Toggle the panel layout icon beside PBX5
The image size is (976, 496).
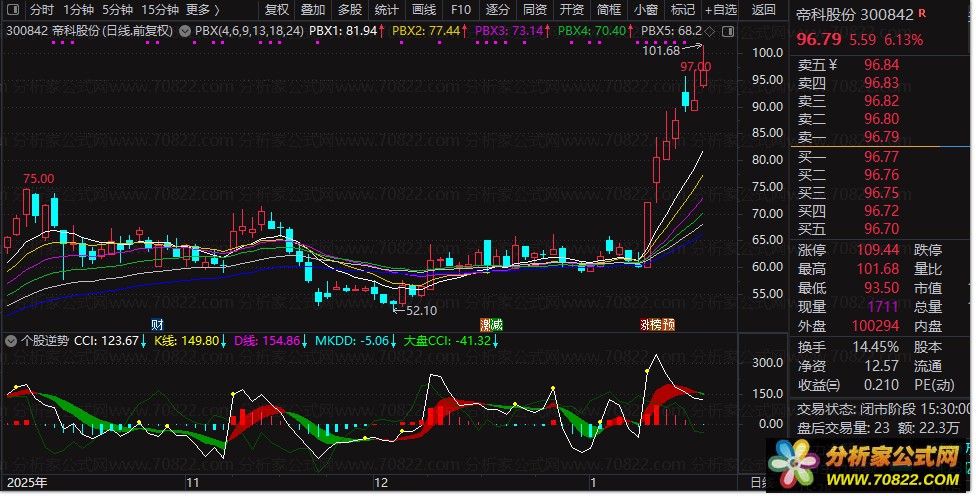pyautogui.click(x=728, y=30)
